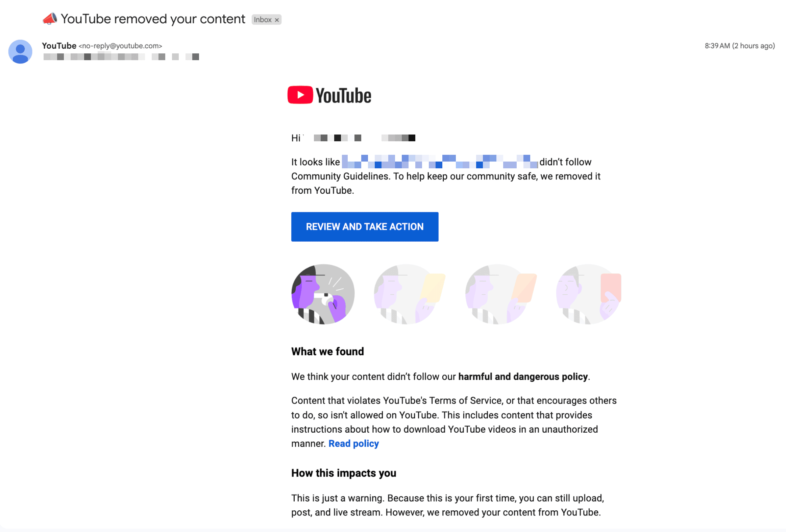The width and height of the screenshot is (786, 532).
Task: Open the blurred blue video title link
Action: (440, 162)
